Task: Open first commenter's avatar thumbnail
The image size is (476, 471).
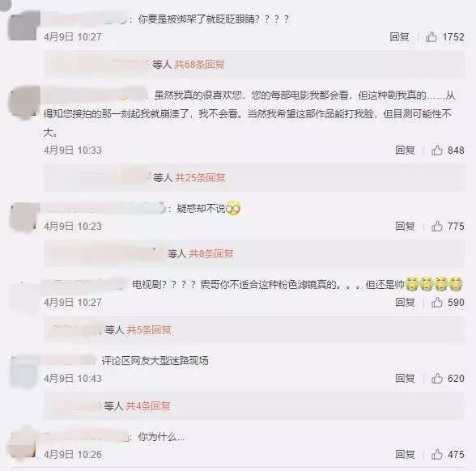Action: pos(23,26)
